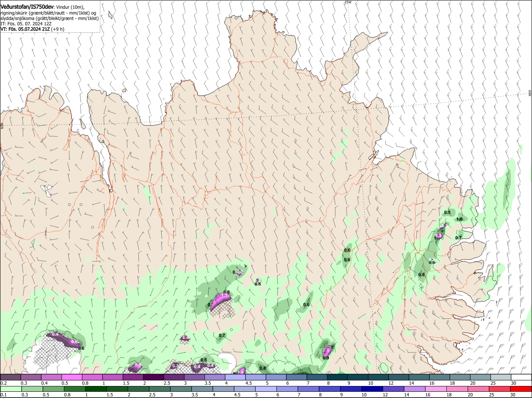Click the map value '0.9' below the purple blob
This screenshot has height=398, width=532.
(x=326, y=358)
